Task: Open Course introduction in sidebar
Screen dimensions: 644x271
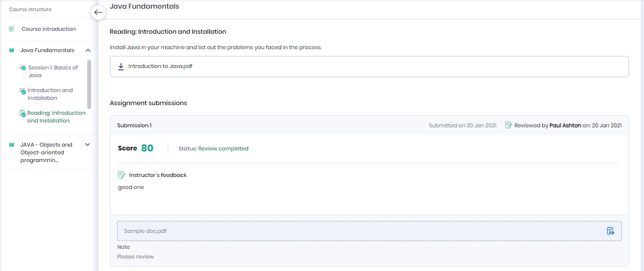Action: (49, 29)
